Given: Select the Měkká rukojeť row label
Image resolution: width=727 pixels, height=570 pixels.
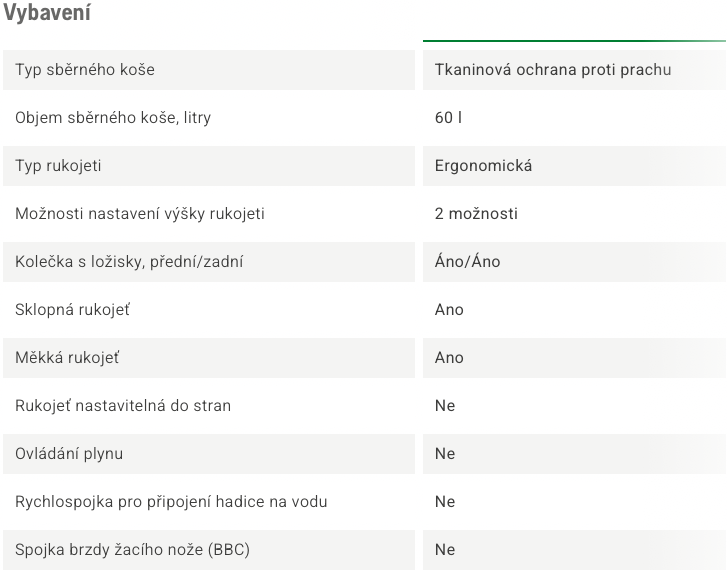Looking at the screenshot, I should [x=67, y=358].
